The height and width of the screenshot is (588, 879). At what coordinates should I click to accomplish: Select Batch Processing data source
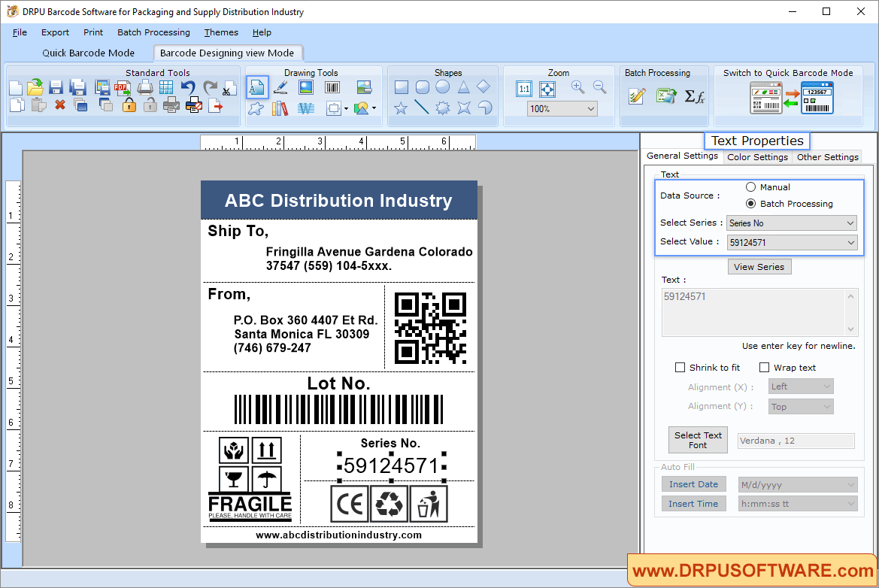[x=750, y=204]
